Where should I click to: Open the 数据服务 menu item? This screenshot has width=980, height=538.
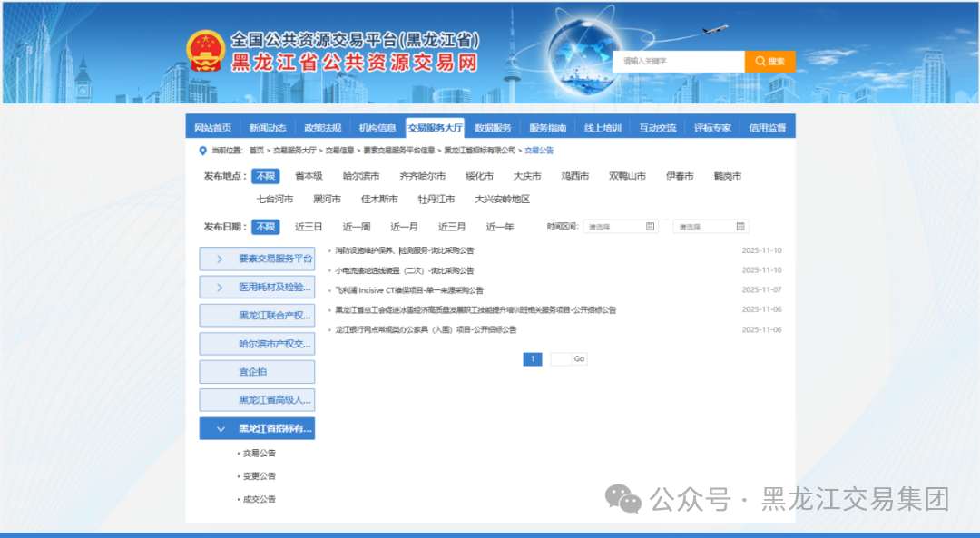(494, 127)
